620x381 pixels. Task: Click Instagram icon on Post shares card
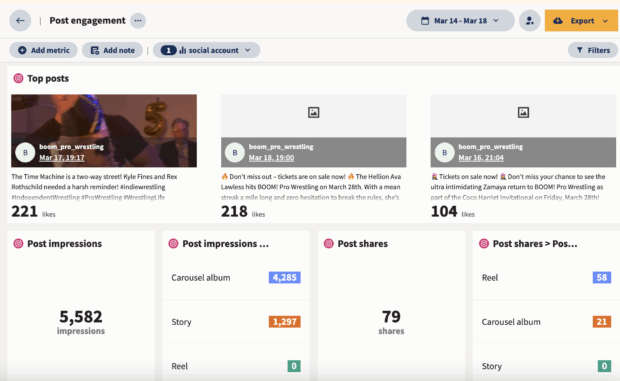(x=329, y=243)
